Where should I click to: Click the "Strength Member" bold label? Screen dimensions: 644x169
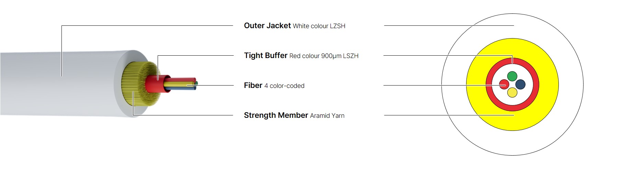pos(276,115)
